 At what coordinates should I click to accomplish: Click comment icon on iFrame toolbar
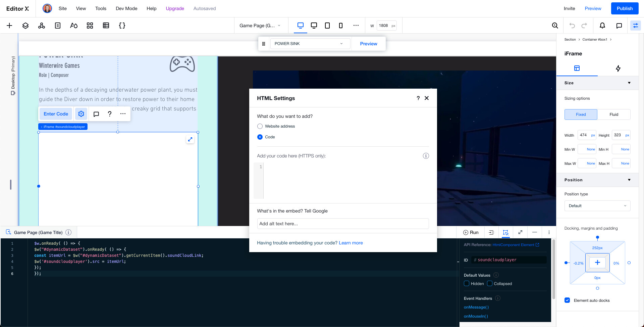click(x=96, y=114)
